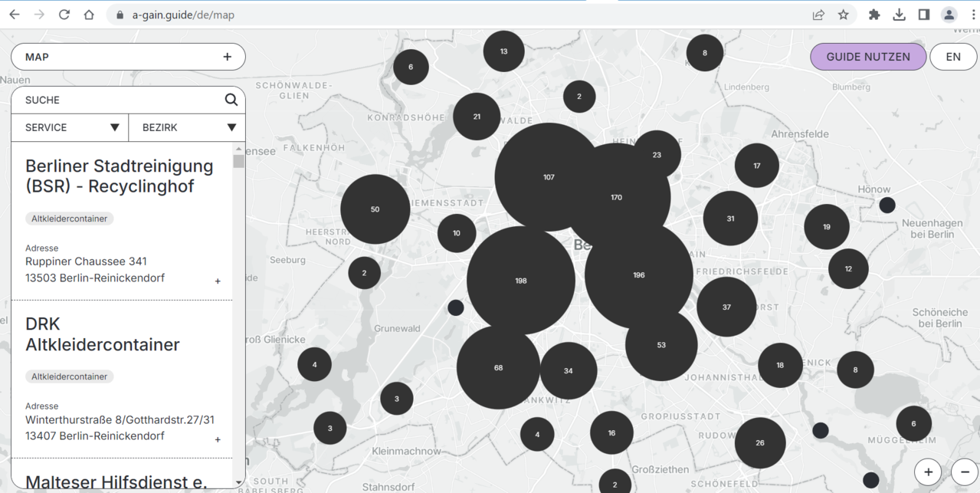Open Malteser Hilfsdienst listing
The height and width of the screenshot is (493, 980).
(x=116, y=482)
